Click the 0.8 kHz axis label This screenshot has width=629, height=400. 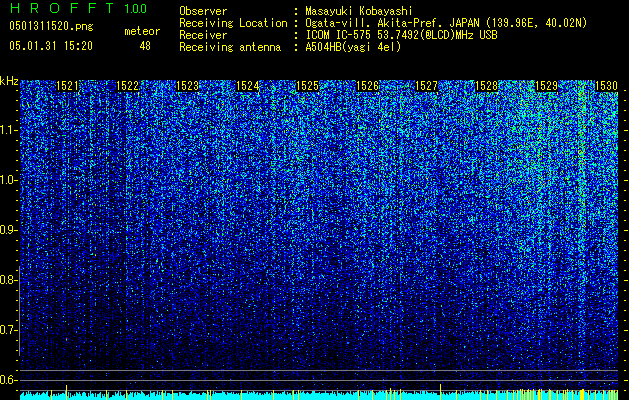(8, 280)
